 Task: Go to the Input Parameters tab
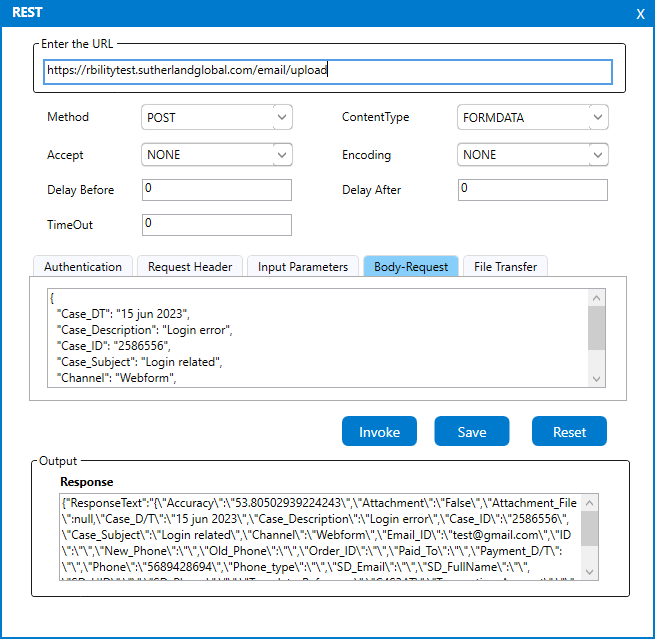pyautogui.click(x=302, y=267)
